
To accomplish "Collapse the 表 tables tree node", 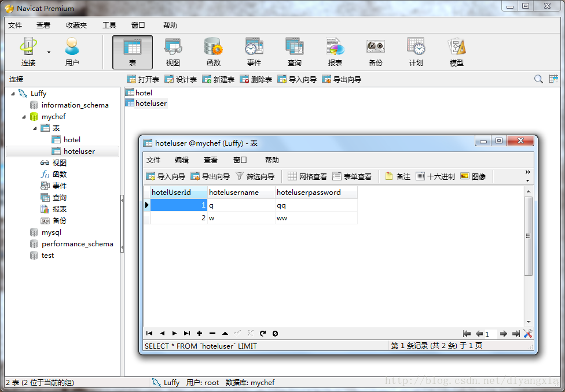I will (35, 128).
